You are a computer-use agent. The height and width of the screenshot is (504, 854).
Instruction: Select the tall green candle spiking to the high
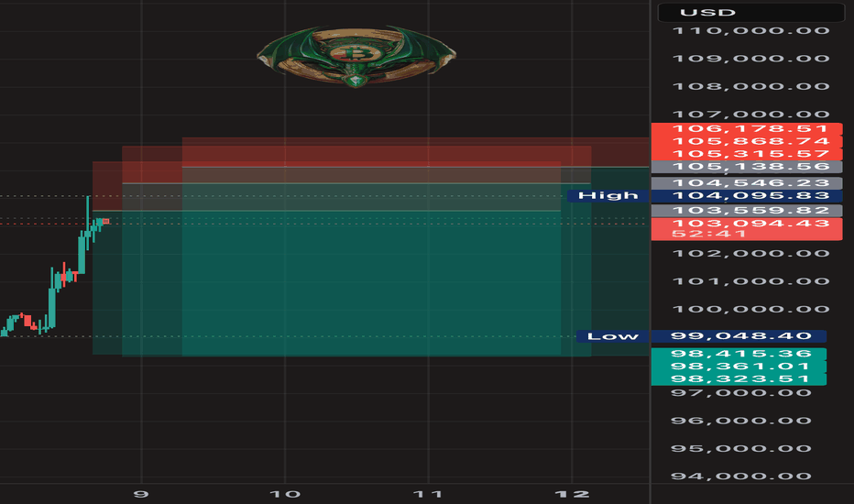coord(88,224)
